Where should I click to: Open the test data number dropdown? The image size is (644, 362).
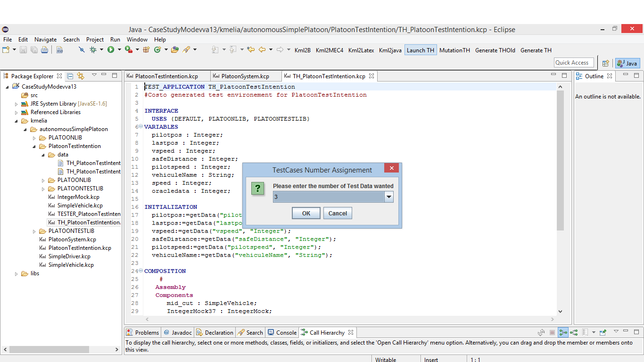(x=389, y=197)
